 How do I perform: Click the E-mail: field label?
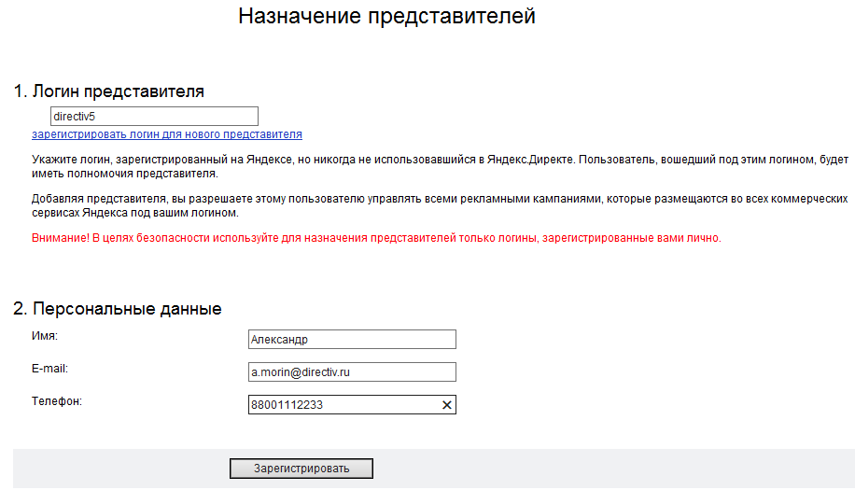pos(49,369)
